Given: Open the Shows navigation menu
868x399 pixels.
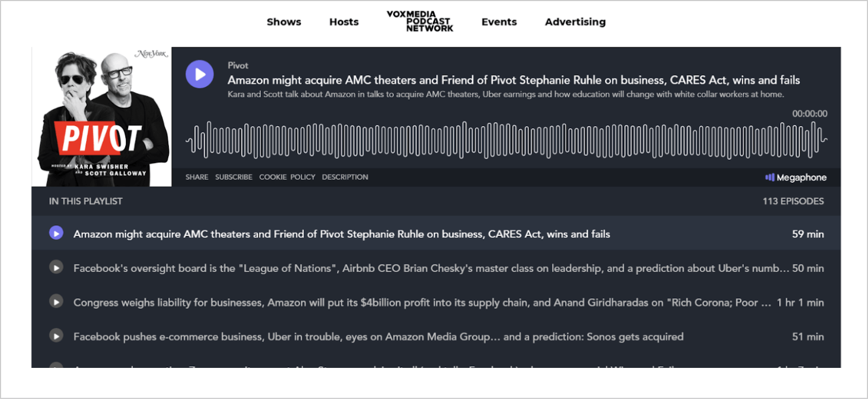Looking at the screenshot, I should tap(284, 22).
